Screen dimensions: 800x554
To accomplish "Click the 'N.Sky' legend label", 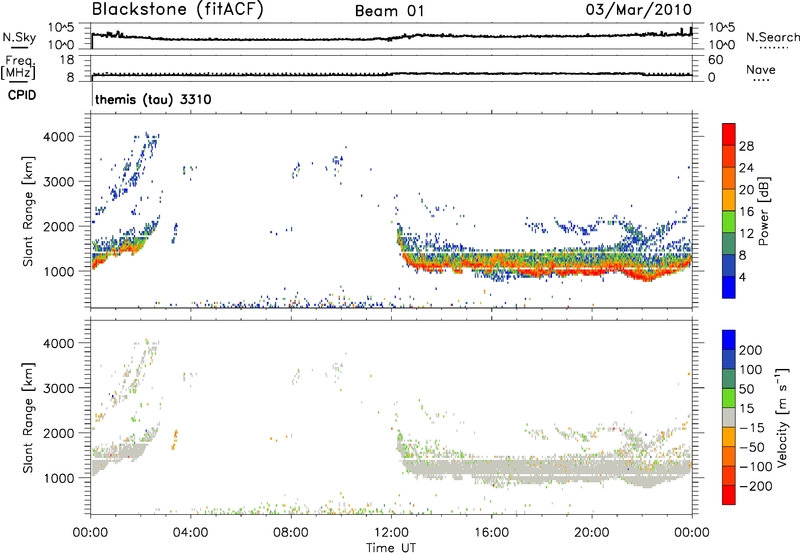I will tap(19, 37).
